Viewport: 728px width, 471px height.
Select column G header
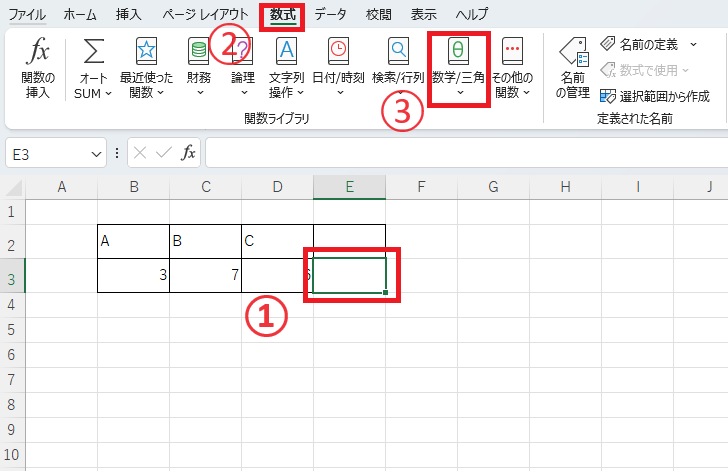tap(494, 187)
